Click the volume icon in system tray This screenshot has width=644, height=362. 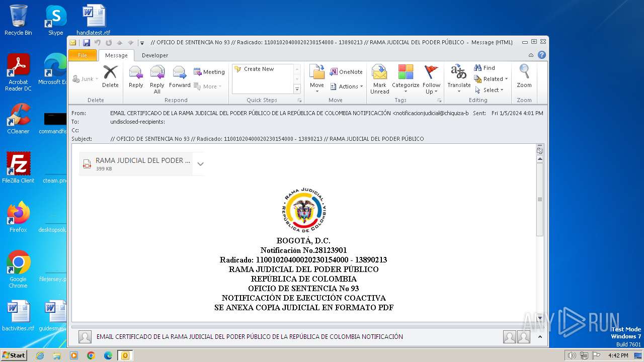coord(572,355)
